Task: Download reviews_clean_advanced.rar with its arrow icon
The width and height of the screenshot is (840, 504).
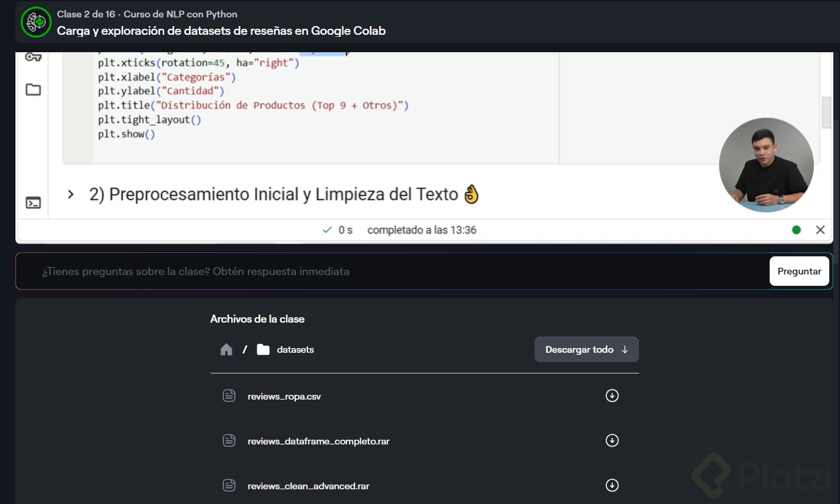Action: (612, 485)
